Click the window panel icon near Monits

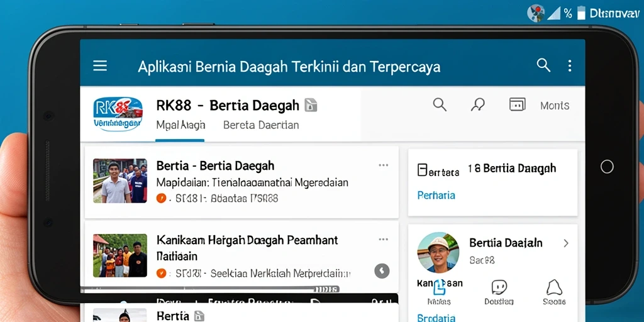coord(517,104)
